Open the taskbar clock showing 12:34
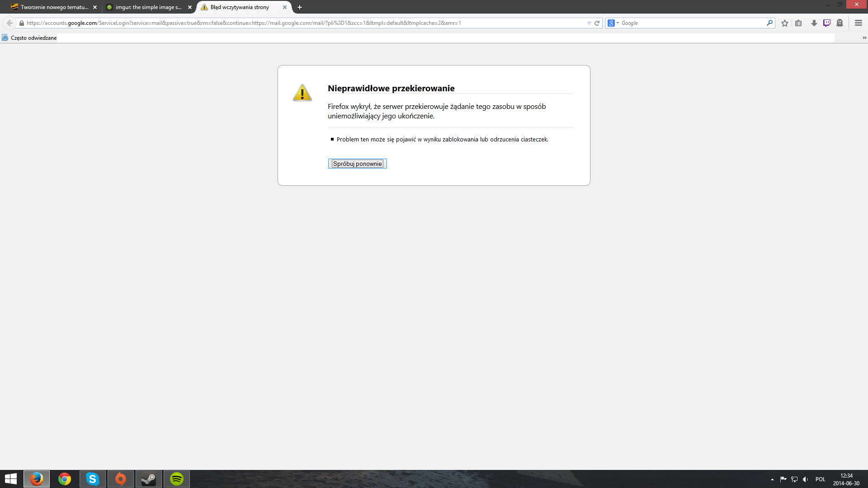This screenshot has height=488, width=868. [x=846, y=479]
